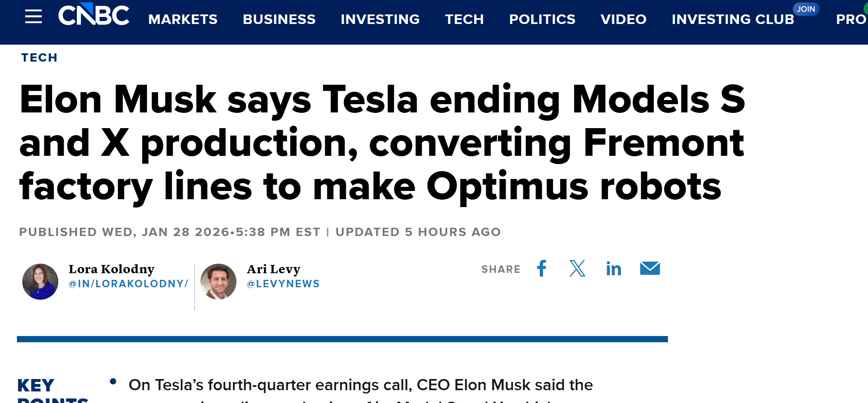This screenshot has width=868, height=403.
Task: Open the Pro section
Action: 851,19
